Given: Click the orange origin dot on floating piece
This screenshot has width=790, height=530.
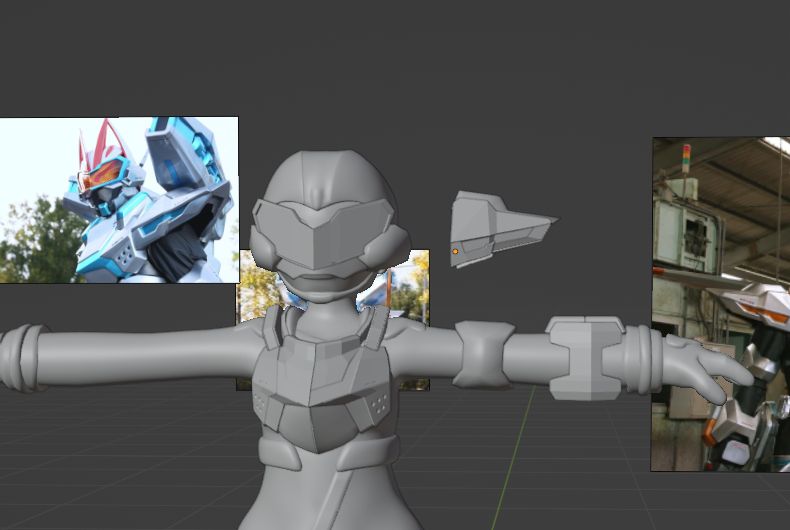Looking at the screenshot, I should click(x=455, y=251).
